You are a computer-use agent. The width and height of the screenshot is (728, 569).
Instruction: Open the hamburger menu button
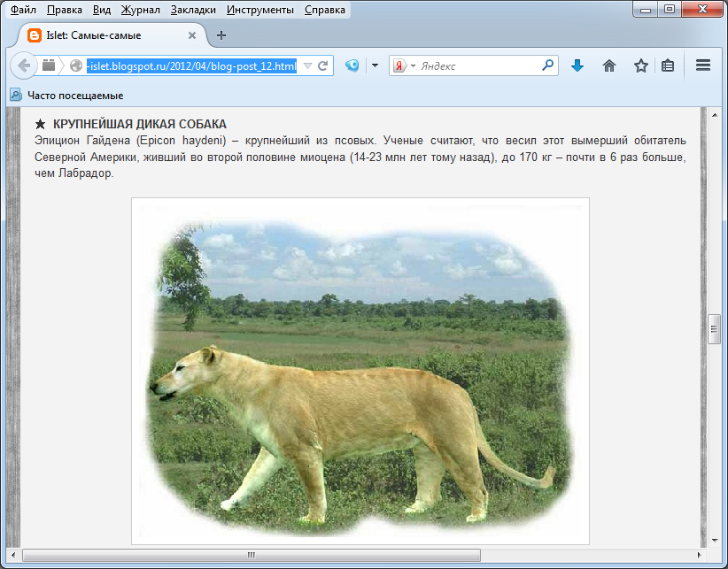703,65
